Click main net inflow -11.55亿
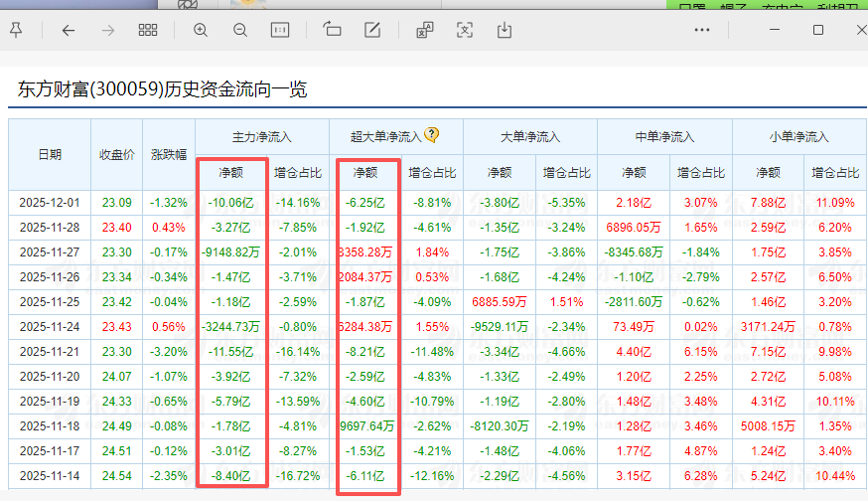The width and height of the screenshot is (868, 501). [230, 352]
